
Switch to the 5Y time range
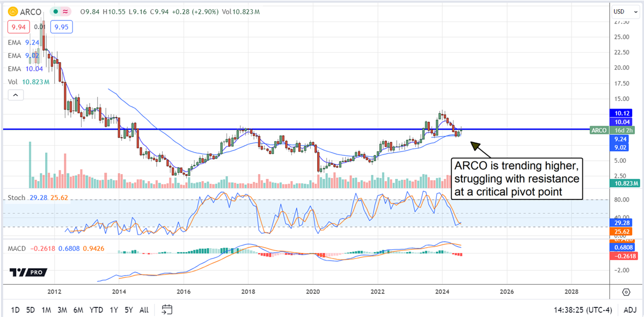coord(129,309)
